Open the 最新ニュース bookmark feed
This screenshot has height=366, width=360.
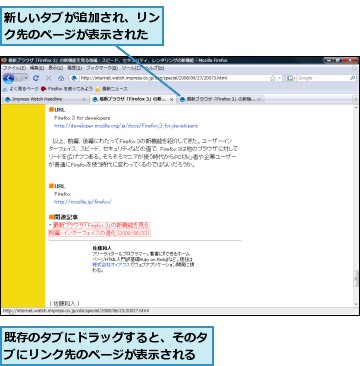[x=111, y=89]
